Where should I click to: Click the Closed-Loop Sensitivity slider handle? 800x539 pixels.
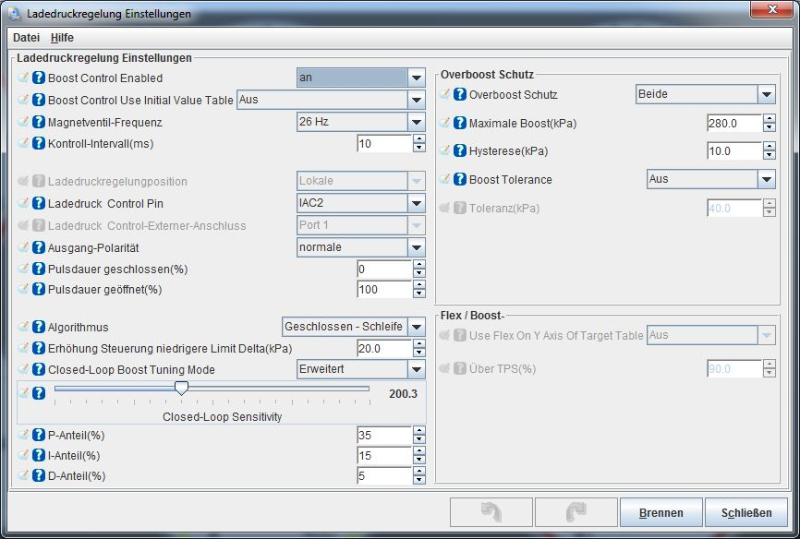[x=181, y=389]
